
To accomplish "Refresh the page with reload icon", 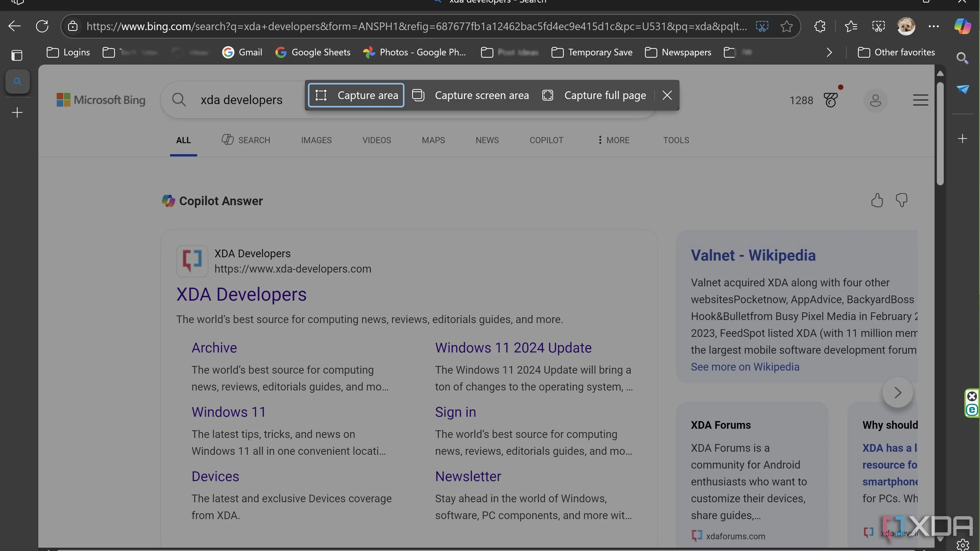I will [42, 26].
